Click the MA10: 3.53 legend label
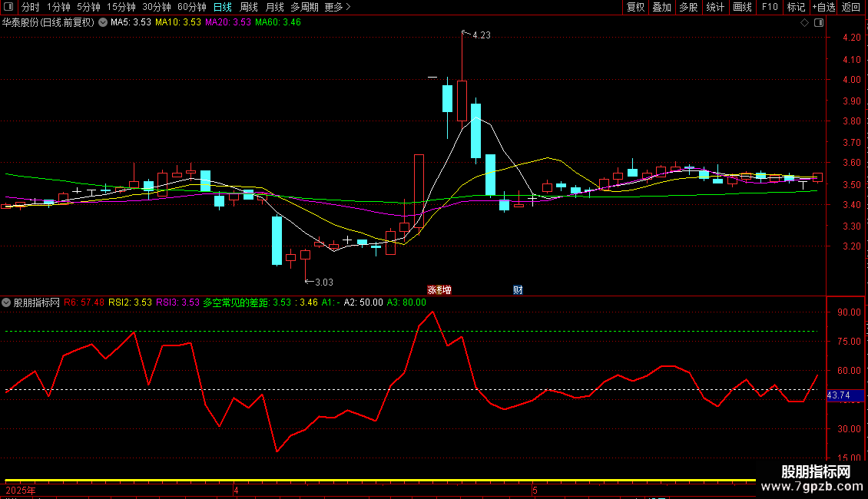This screenshot has width=868, height=499. pos(177,23)
